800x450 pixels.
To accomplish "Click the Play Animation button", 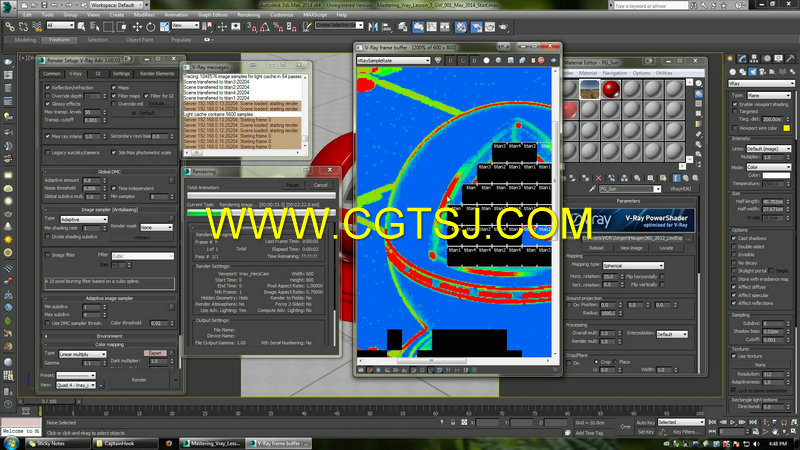I will pos(733,422).
